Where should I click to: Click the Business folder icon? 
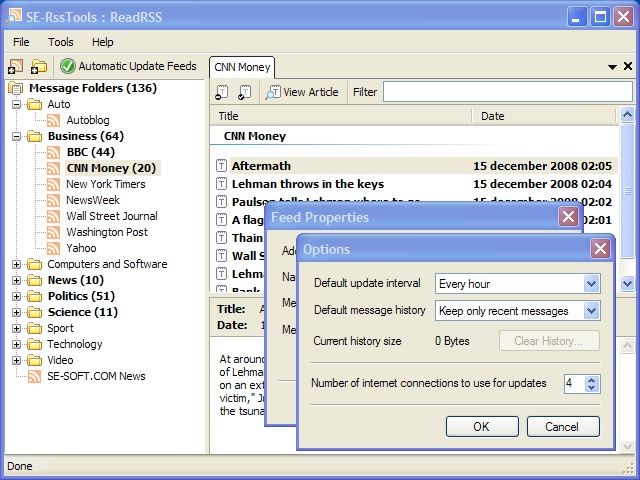tap(35, 136)
